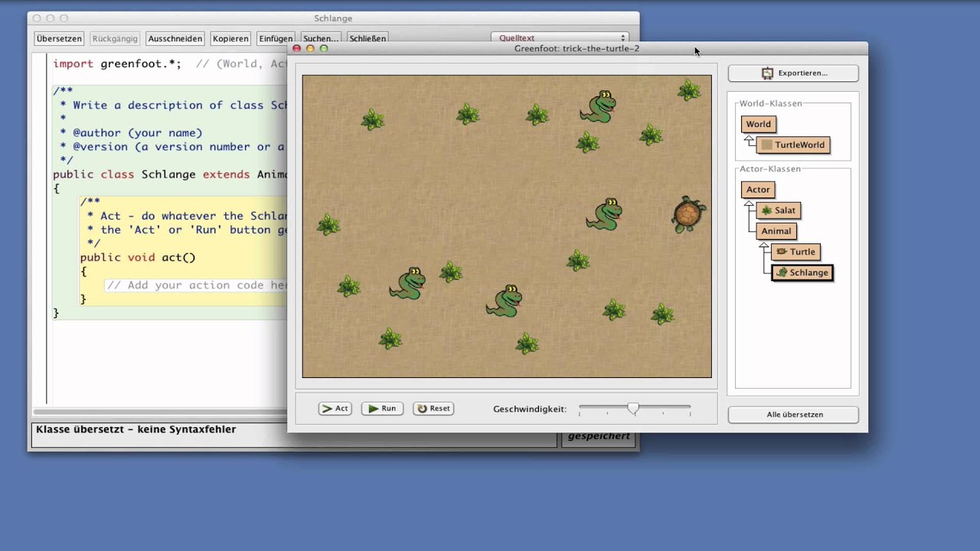
Task: Click Schließen in the editor toolbar
Action: coord(367,38)
